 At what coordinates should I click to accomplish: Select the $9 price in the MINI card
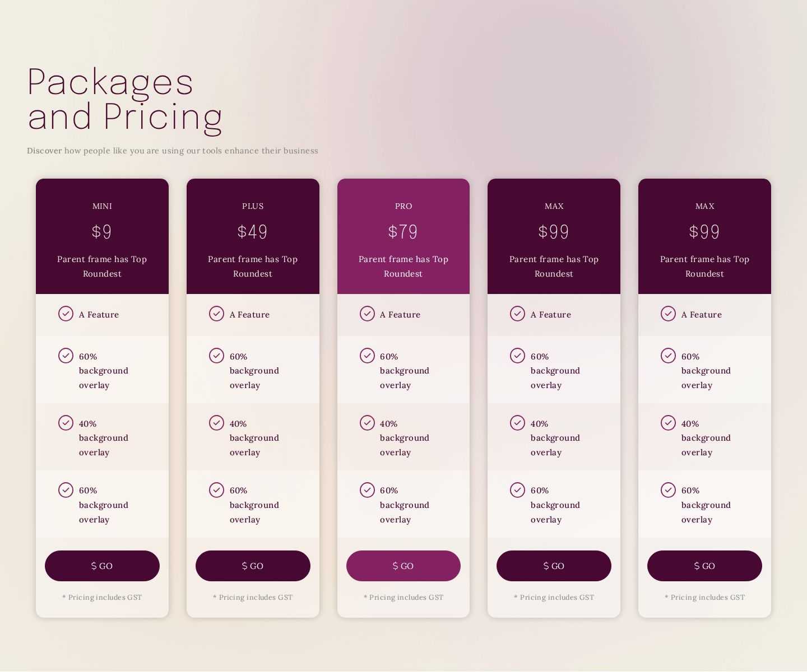pos(102,232)
